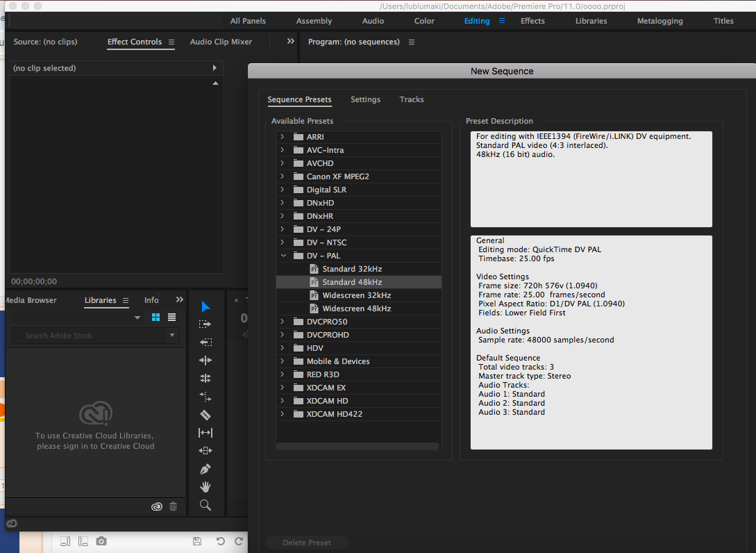Select the Ripple Edit tool
The image size is (756, 553).
(205, 360)
